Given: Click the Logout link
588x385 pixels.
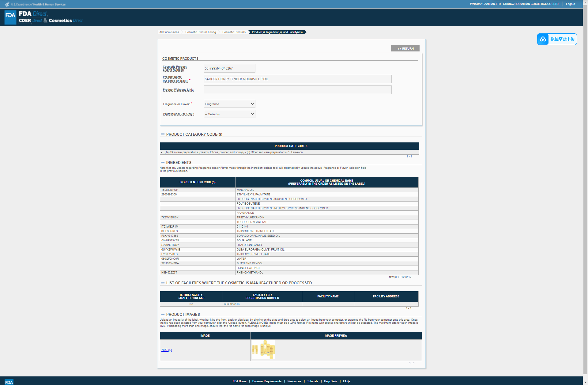Looking at the screenshot, I should (570, 4).
